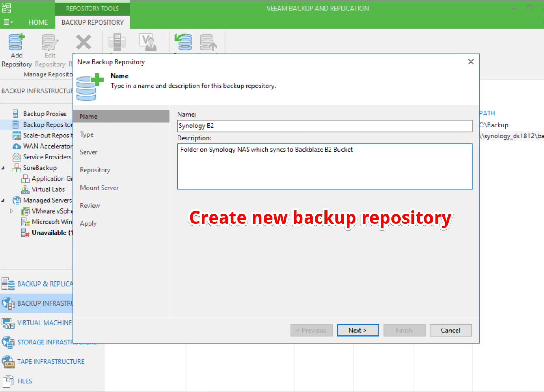Collapse the Managed Servers tree node

coord(4,200)
